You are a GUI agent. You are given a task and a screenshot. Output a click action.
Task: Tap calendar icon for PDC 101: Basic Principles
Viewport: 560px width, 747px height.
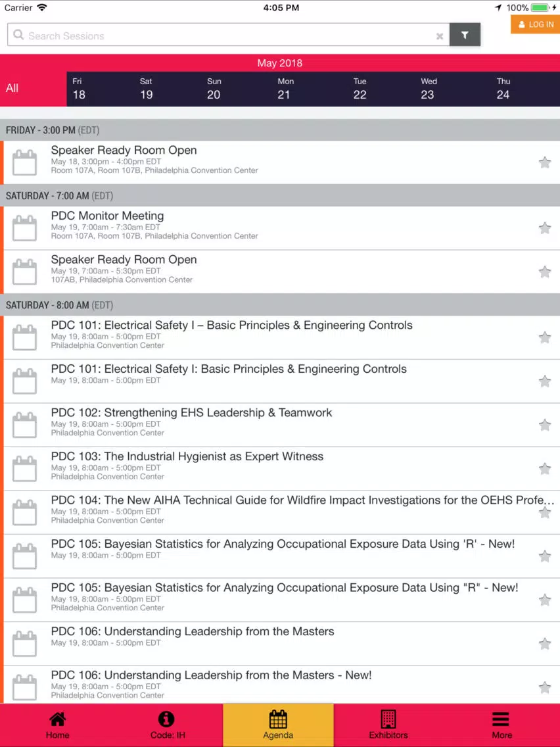pyautogui.click(x=24, y=381)
